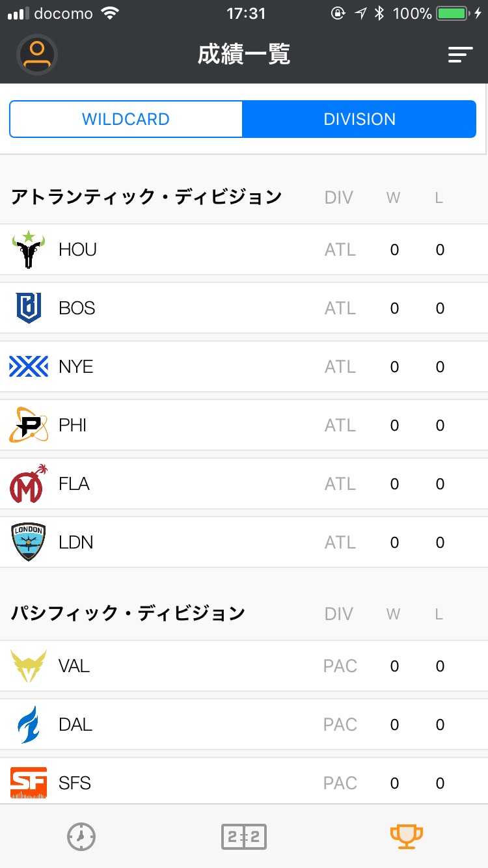Viewport: 488px width, 868px height.
Task: Tap the London Spitfire logo
Action: tap(29, 542)
